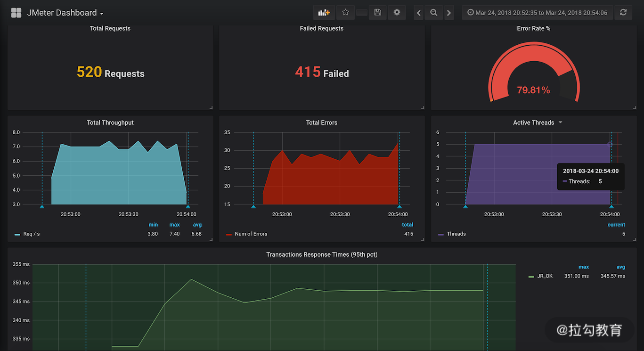Click the 3.80 min throughput value

coord(153,234)
